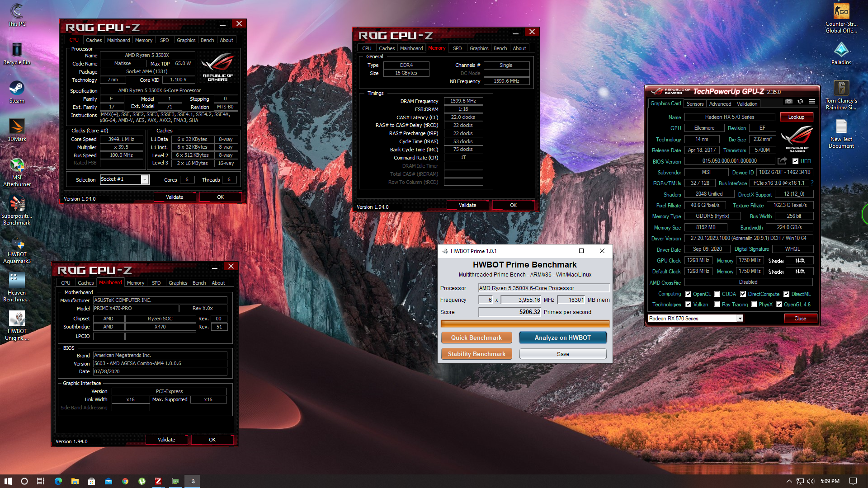Launch Microsoft Edge from taskbar

coord(58,481)
